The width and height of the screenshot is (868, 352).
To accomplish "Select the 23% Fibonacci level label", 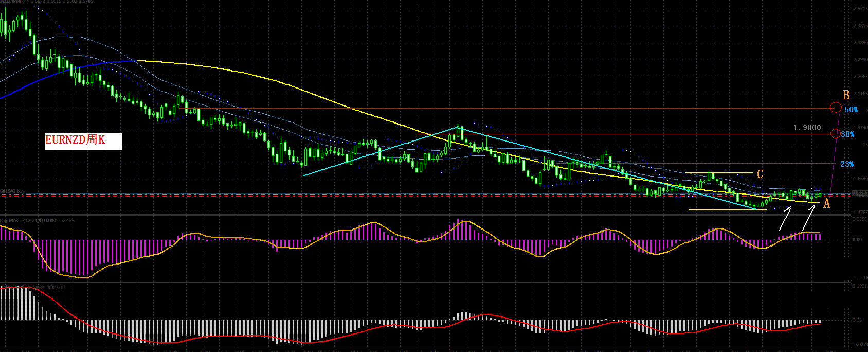I will pos(847,164).
